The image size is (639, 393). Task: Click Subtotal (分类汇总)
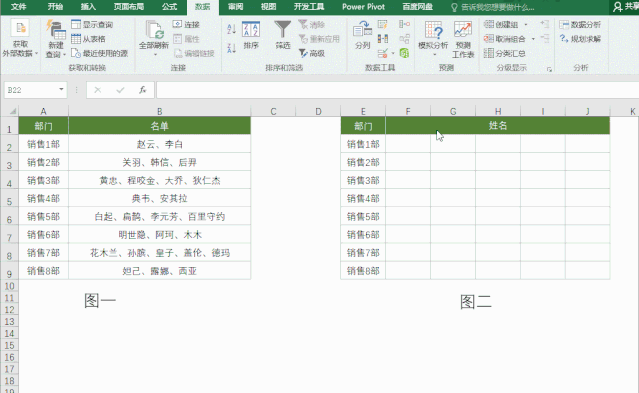[505, 53]
